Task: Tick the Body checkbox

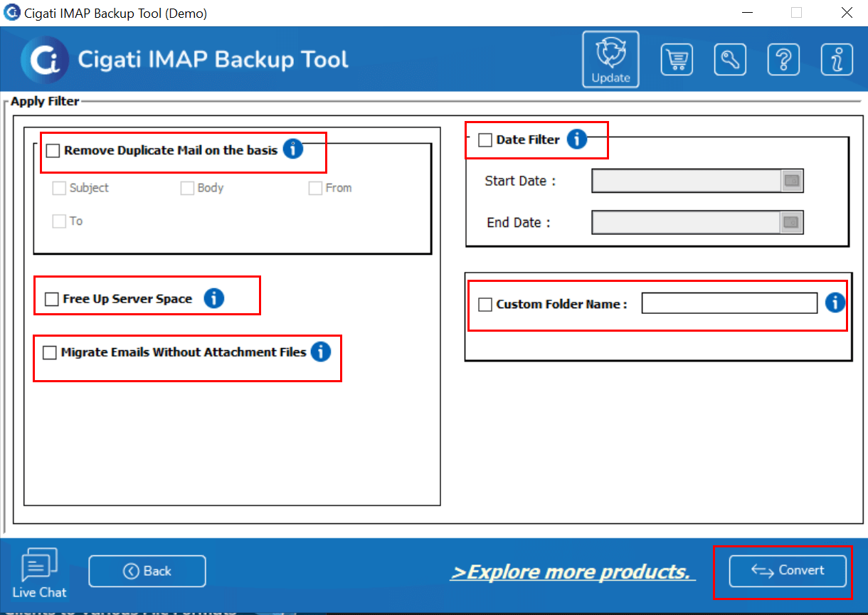Action: tap(187, 189)
